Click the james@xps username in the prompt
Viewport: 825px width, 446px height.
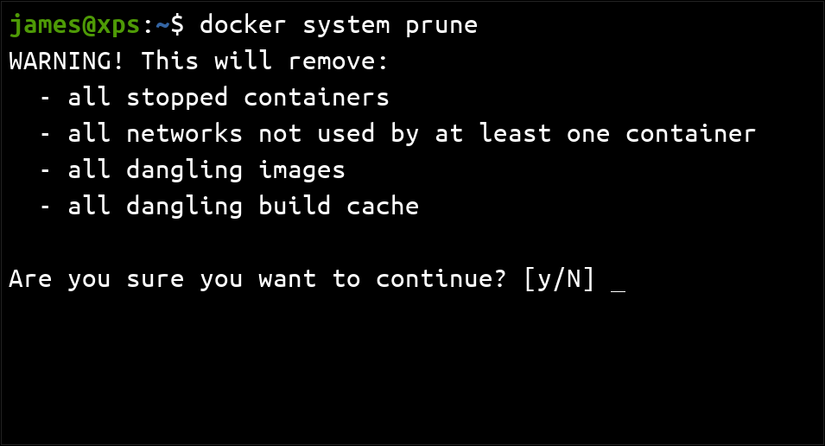(x=68, y=25)
